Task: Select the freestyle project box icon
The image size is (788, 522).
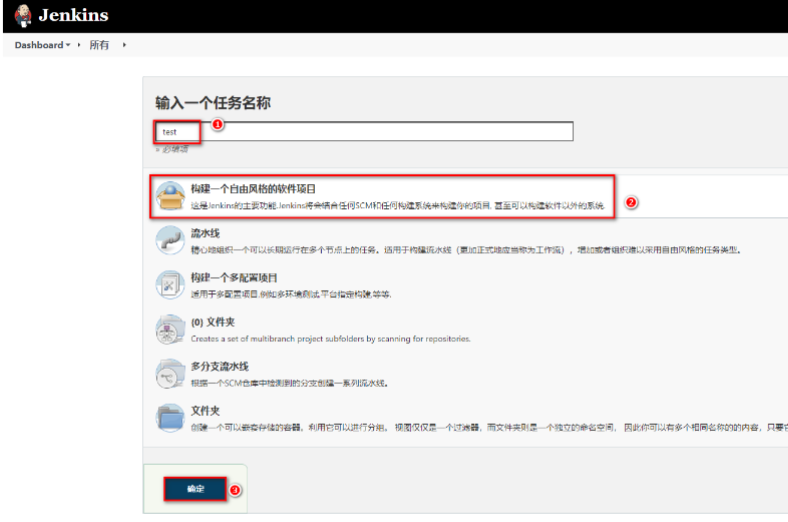Action: [170, 195]
